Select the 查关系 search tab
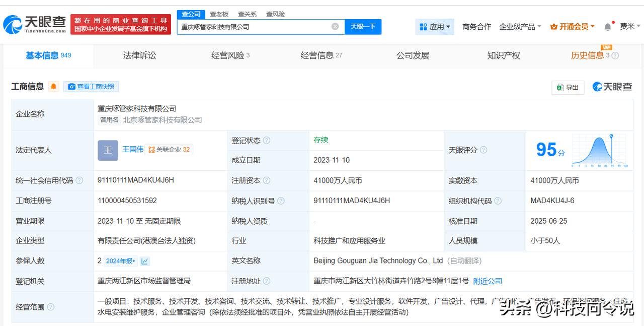Screen dimensions: 644x326 pyautogui.click(x=248, y=14)
